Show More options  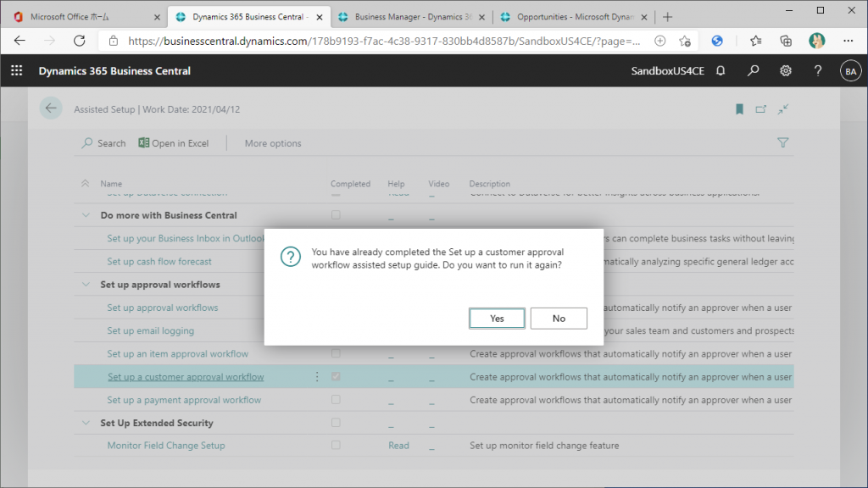(x=273, y=143)
